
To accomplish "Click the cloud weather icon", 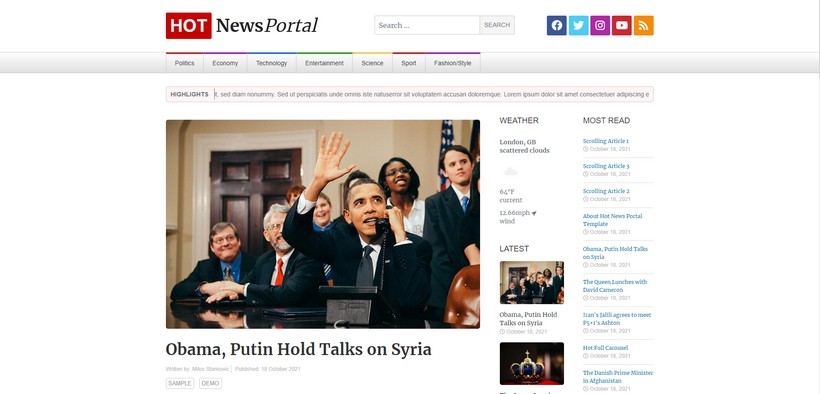I will (x=510, y=172).
